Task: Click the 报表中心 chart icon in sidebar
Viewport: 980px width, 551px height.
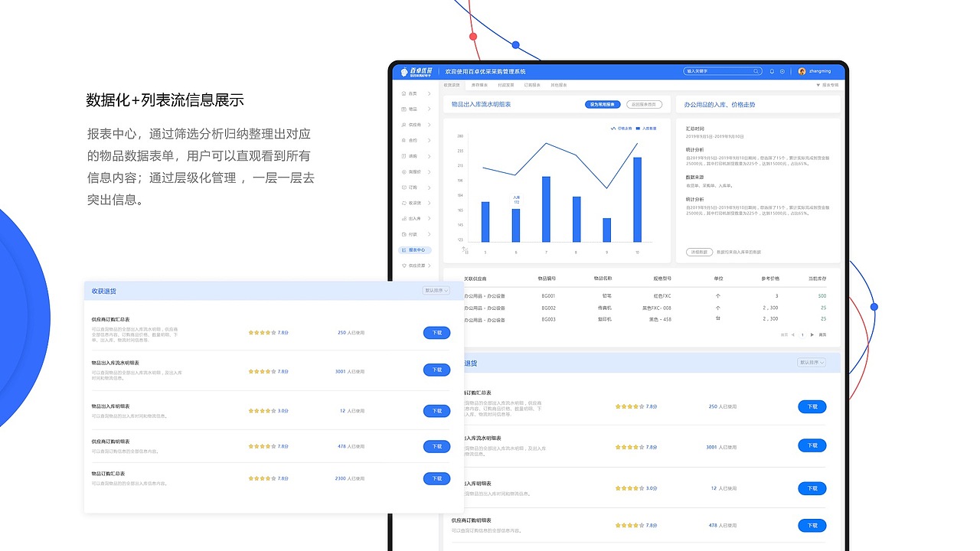Action: point(403,250)
